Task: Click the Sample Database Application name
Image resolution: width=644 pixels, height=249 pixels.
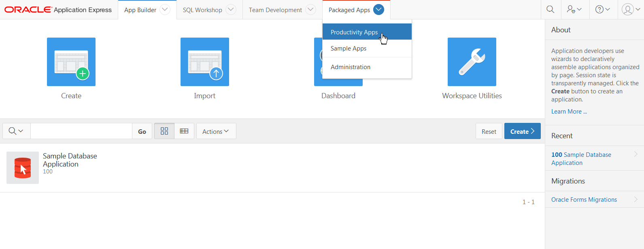Action: click(70, 160)
